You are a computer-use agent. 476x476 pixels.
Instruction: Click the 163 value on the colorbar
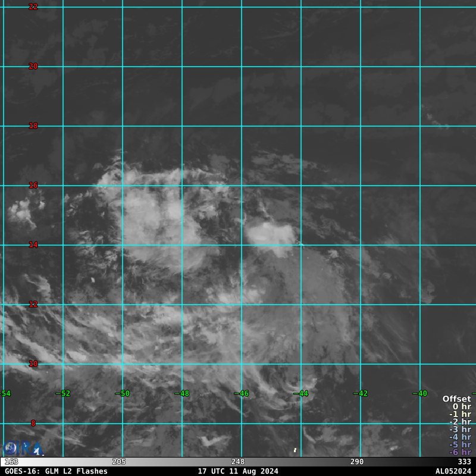11,462
